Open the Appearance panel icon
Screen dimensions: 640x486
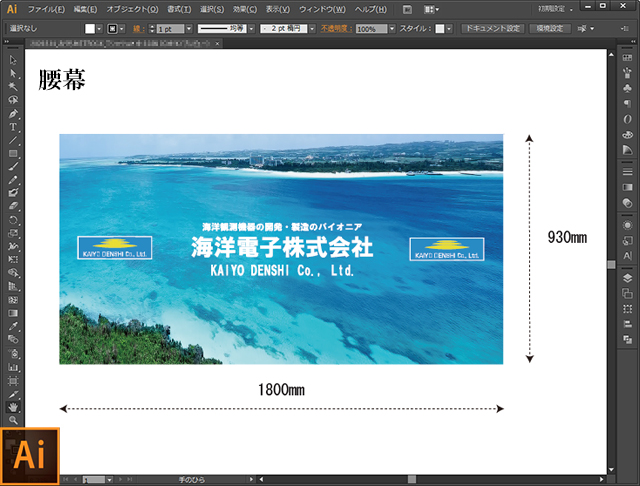tap(627, 225)
